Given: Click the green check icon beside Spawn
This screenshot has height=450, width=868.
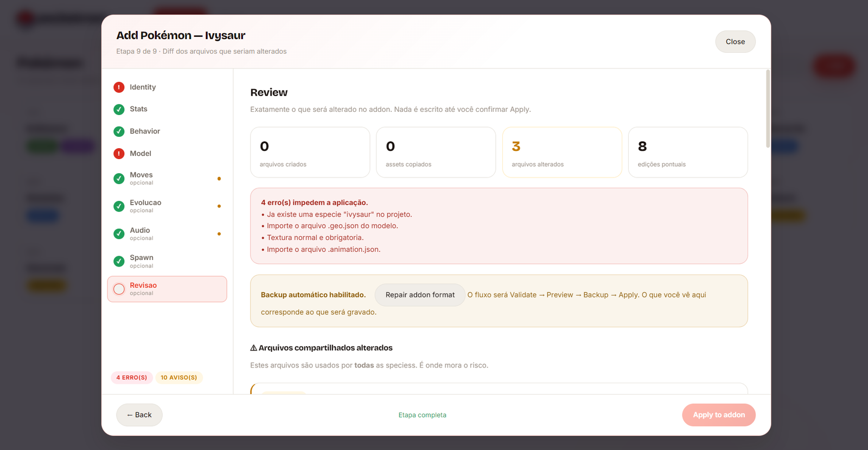Looking at the screenshot, I should point(119,262).
